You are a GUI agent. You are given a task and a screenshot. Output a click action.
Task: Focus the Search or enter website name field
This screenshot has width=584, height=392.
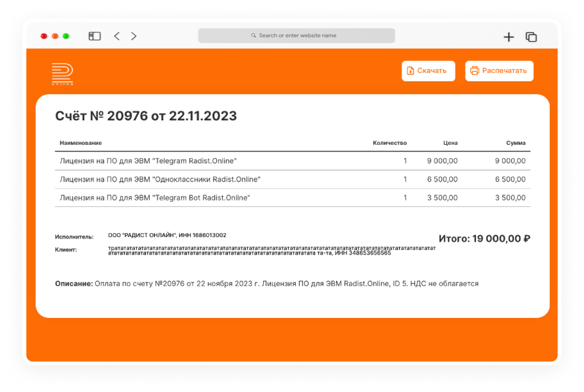tap(296, 35)
